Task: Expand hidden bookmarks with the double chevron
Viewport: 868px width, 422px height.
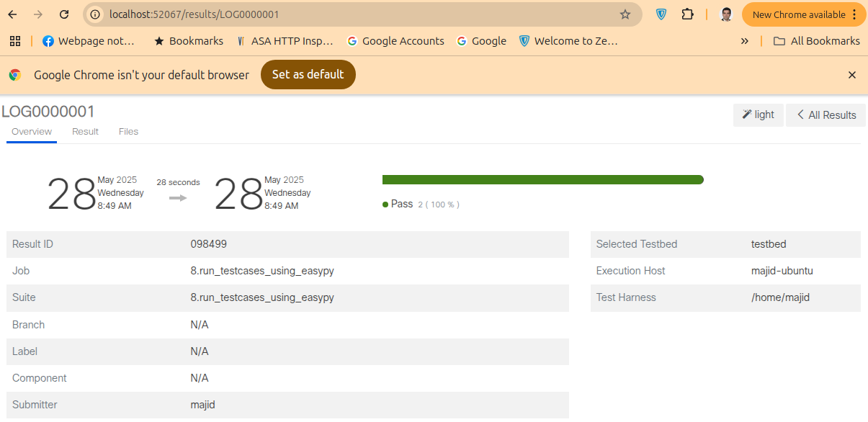Action: click(x=744, y=41)
